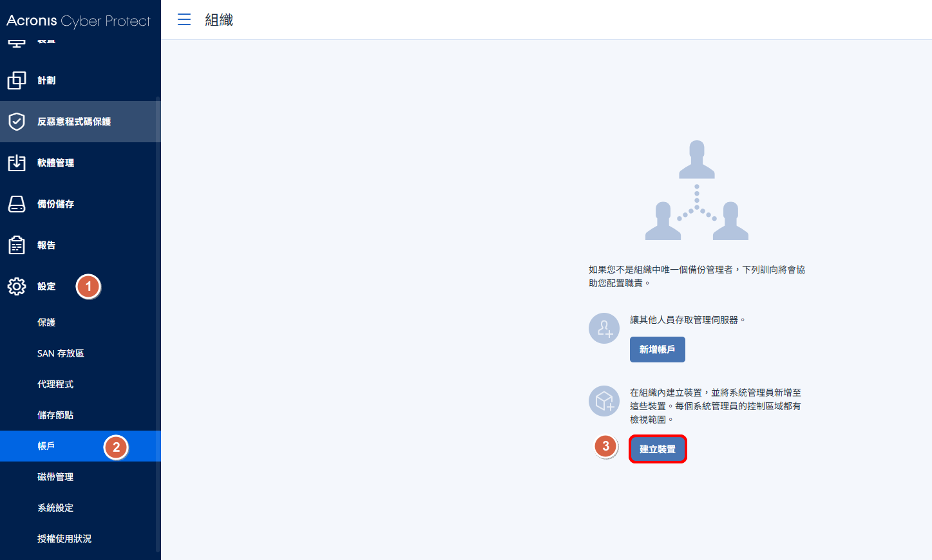Open 授權使用狀況 submenu item
This screenshot has width=932, height=560.
[81, 539]
